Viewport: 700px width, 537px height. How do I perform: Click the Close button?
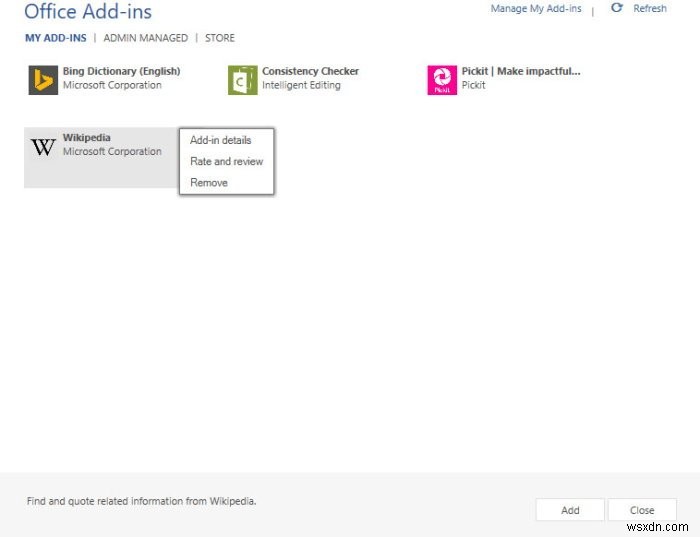(x=642, y=510)
